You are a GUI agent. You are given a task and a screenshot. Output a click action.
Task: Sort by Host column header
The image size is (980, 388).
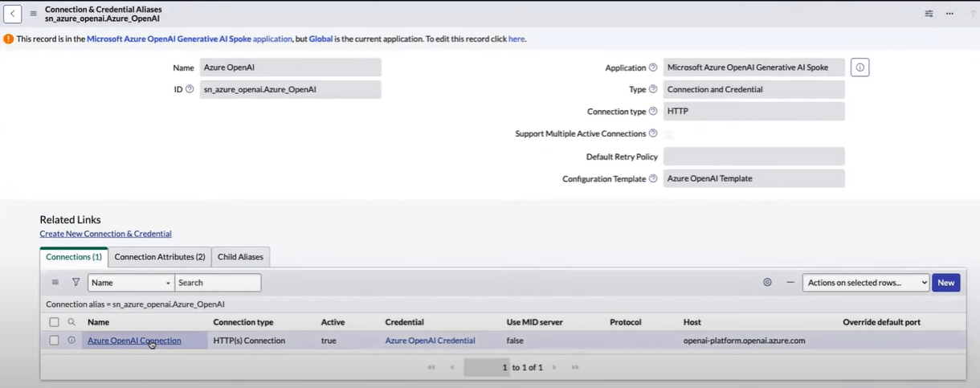[692, 322]
